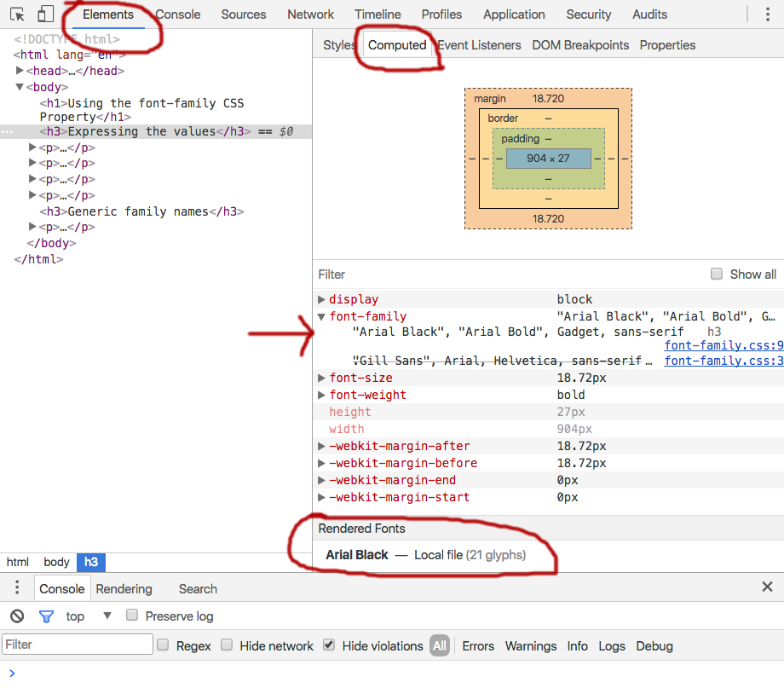Image resolution: width=784 pixels, height=688 pixels.
Task: Select the Computed sidebar tab
Action: click(397, 45)
